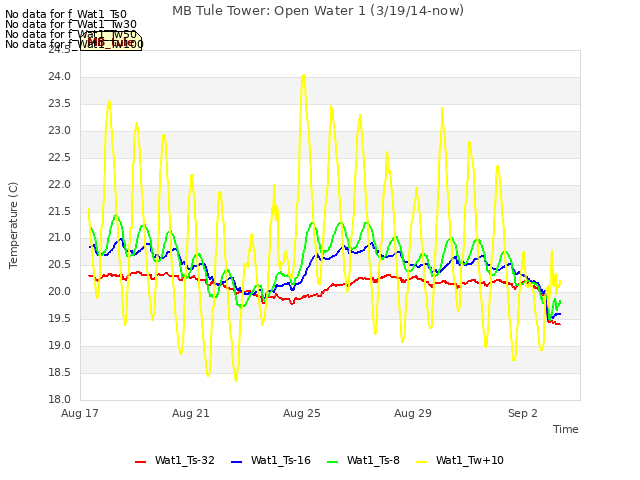The width and height of the screenshot is (640, 480).
Task: Click the Aug 29 x-axis label
Action: 413,413
